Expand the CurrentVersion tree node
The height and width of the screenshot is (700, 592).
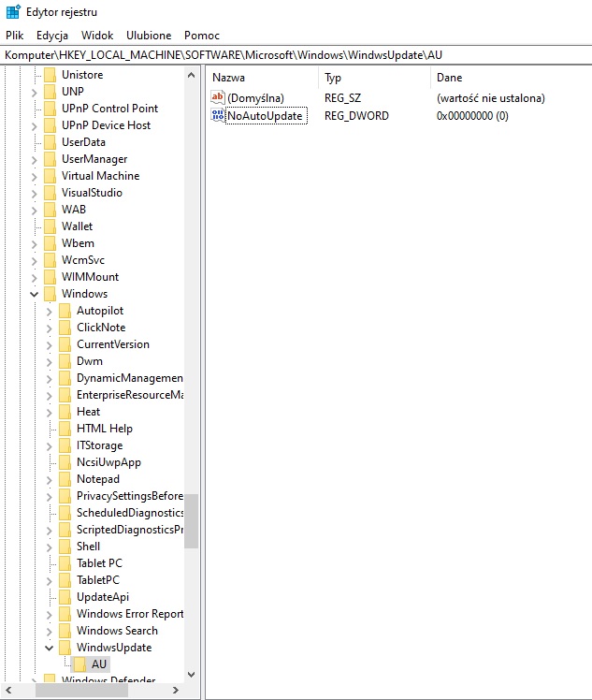50,344
